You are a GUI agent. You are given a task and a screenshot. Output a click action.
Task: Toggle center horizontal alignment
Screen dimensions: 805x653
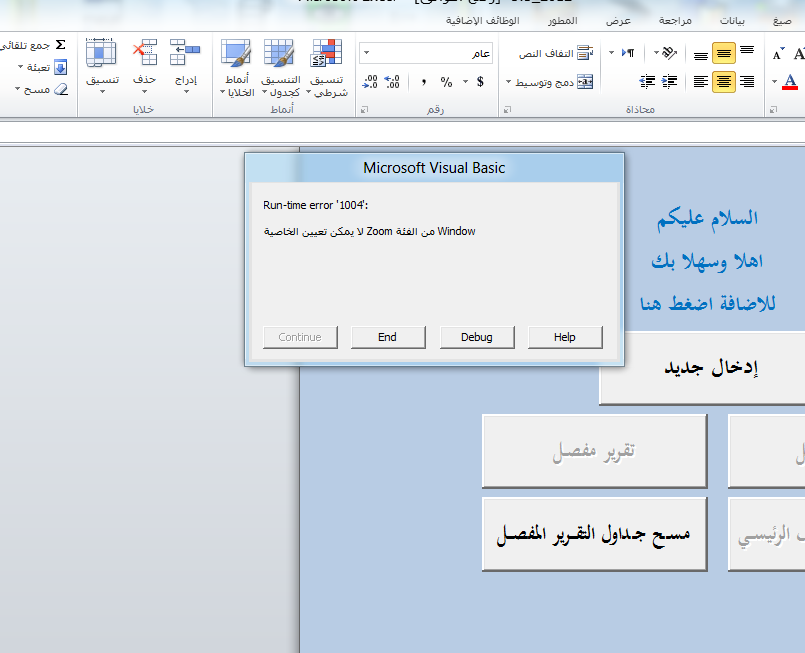coord(723,82)
